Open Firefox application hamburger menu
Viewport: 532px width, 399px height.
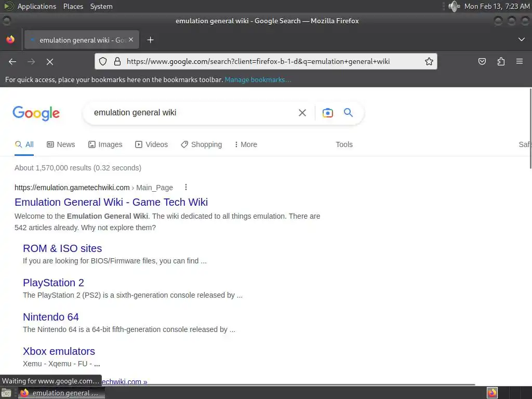520,61
